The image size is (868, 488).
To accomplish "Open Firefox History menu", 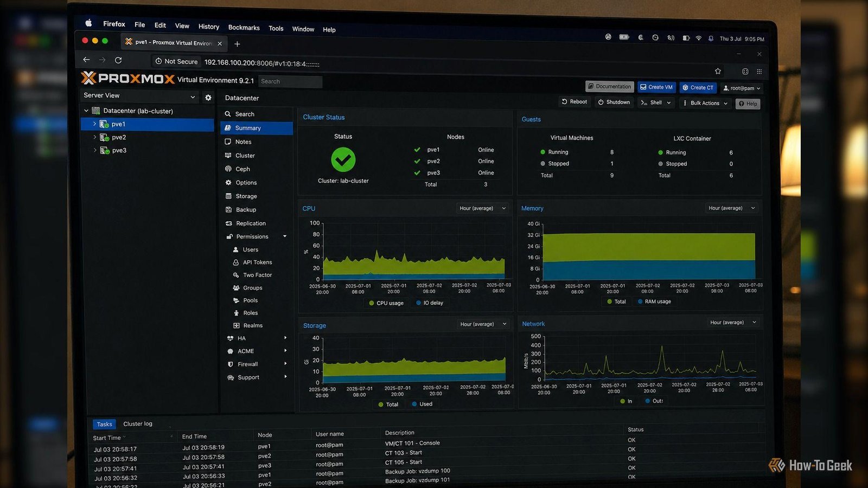I will (209, 27).
